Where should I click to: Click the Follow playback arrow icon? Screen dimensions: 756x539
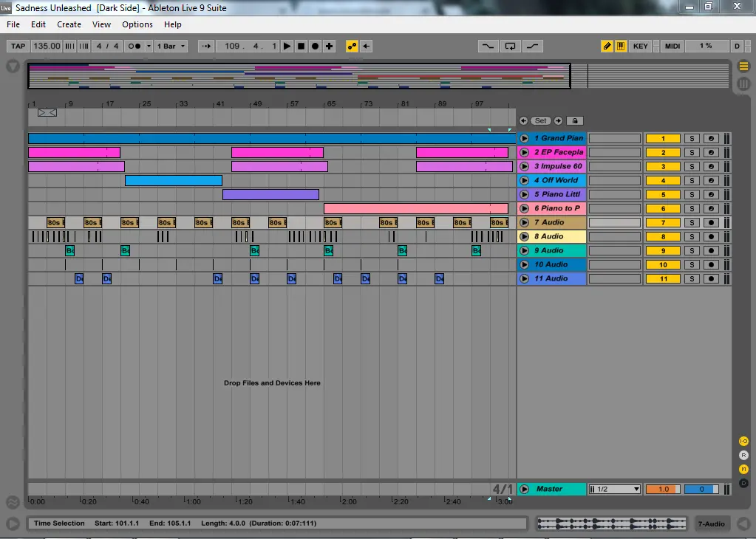pos(206,46)
